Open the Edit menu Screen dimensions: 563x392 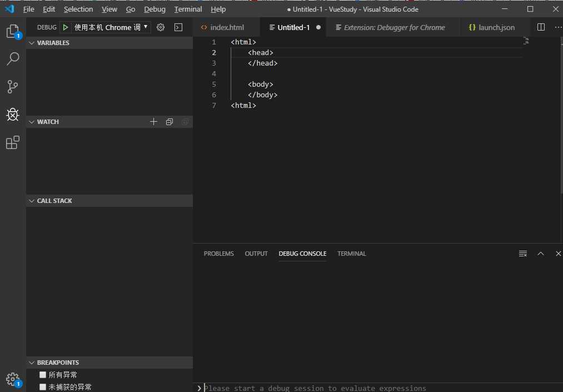point(49,9)
